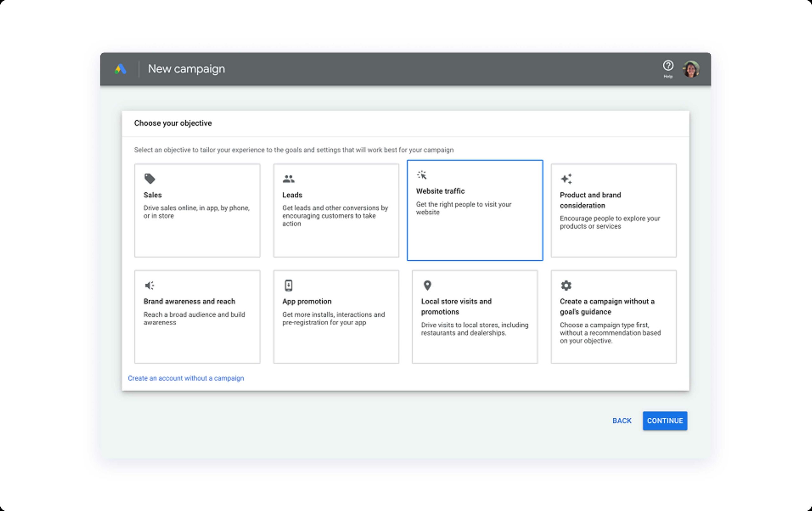The image size is (812, 511).
Task: Click the App promotion phone icon
Action: click(288, 285)
